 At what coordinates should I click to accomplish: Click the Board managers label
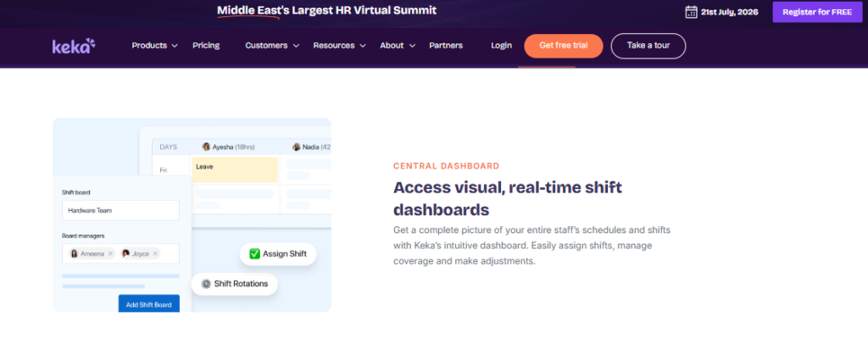point(83,236)
